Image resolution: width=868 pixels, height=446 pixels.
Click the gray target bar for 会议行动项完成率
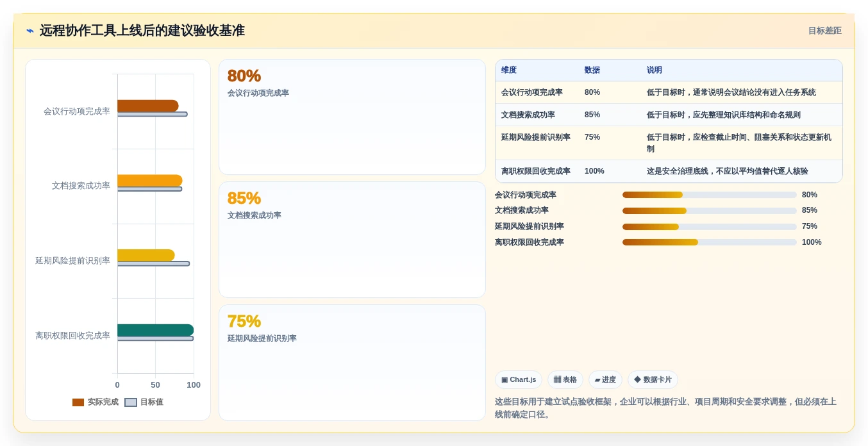coord(153,114)
